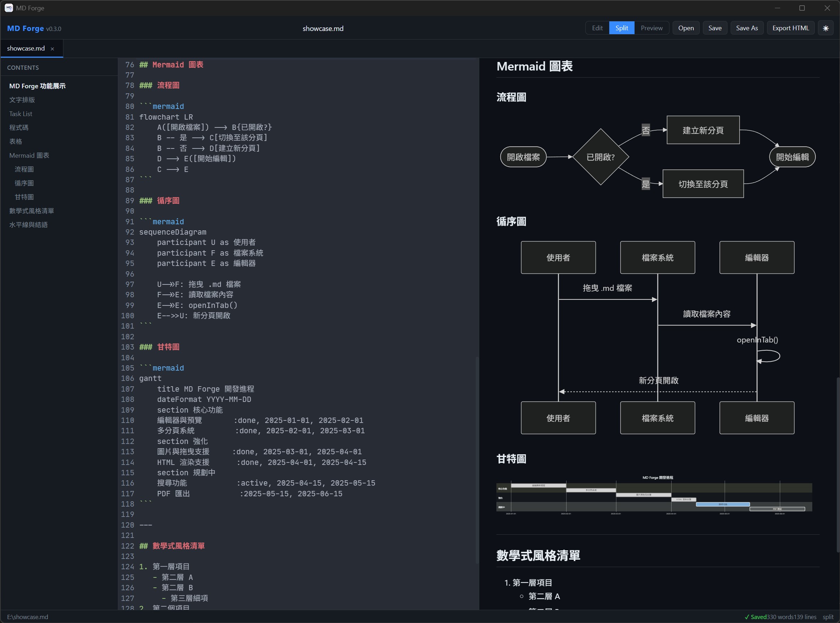This screenshot has height=623, width=840.
Task: Click the 'openInTab()' label in the sequence diagram
Action: click(757, 340)
